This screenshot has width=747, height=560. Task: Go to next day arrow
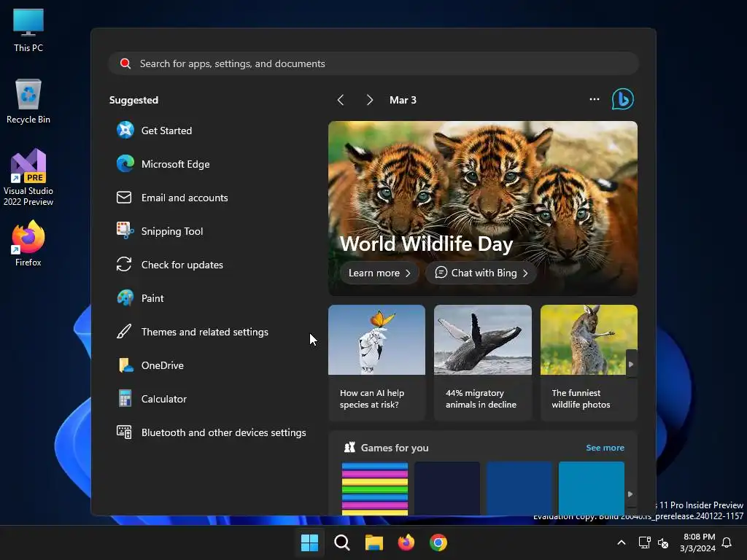369,100
